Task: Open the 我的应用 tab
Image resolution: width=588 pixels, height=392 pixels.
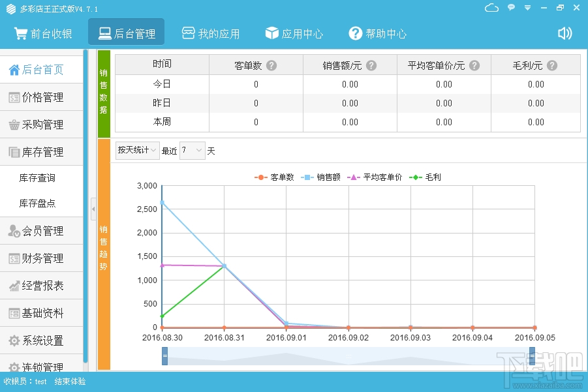Action: click(x=211, y=34)
